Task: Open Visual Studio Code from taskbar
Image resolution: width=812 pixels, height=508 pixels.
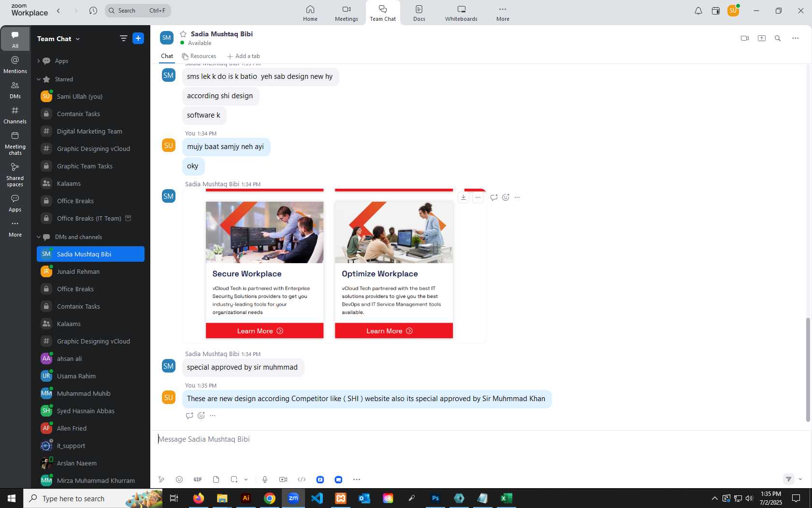Action: (x=317, y=498)
